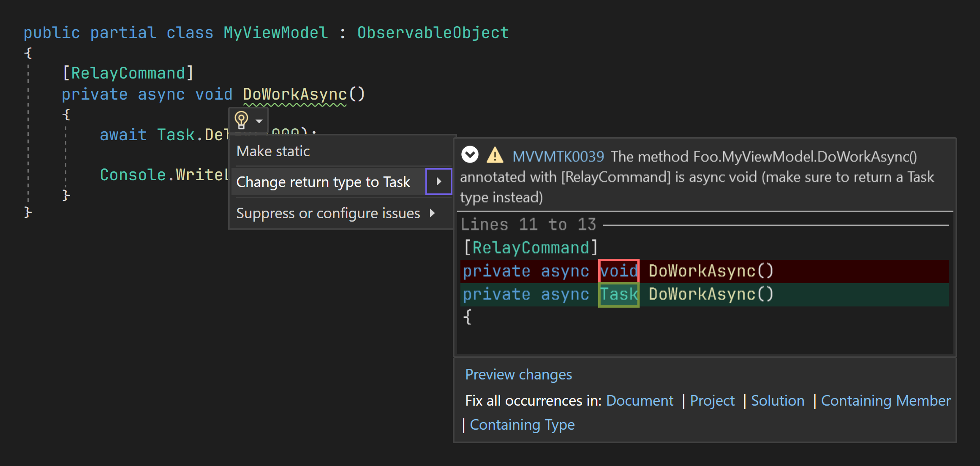This screenshot has width=980, height=466.
Task: Choose Change return type to Task
Action: [x=323, y=182]
